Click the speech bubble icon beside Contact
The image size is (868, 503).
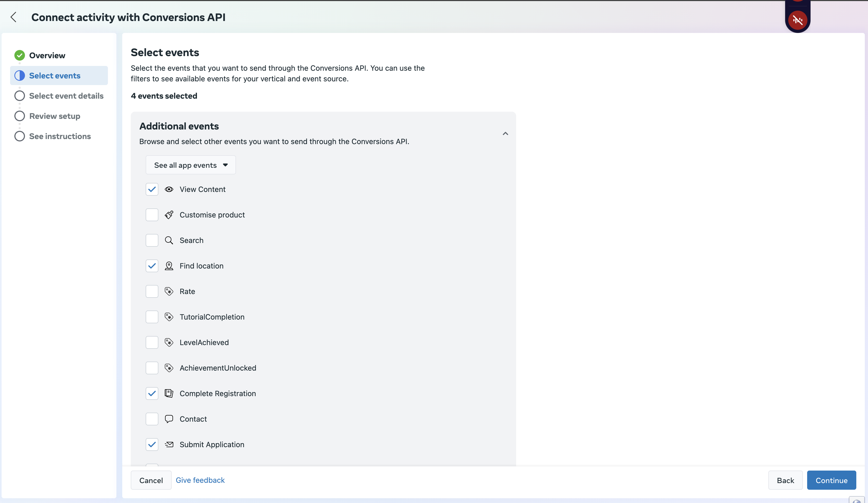169,419
